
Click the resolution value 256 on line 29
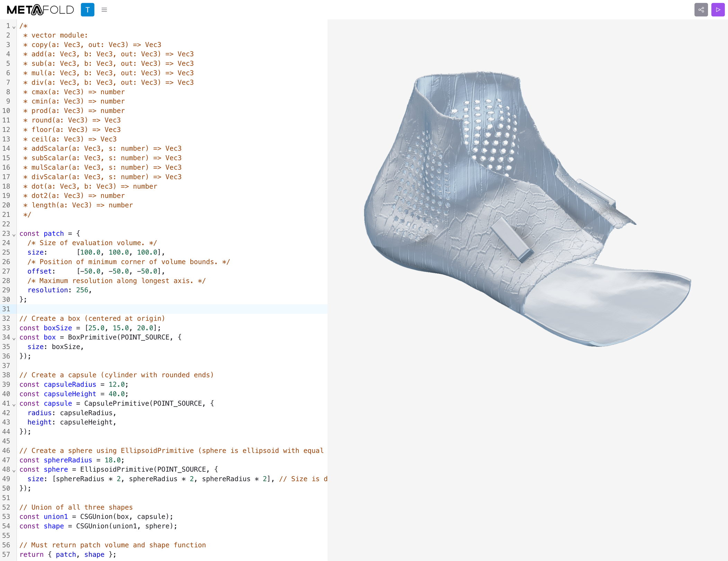click(x=82, y=290)
